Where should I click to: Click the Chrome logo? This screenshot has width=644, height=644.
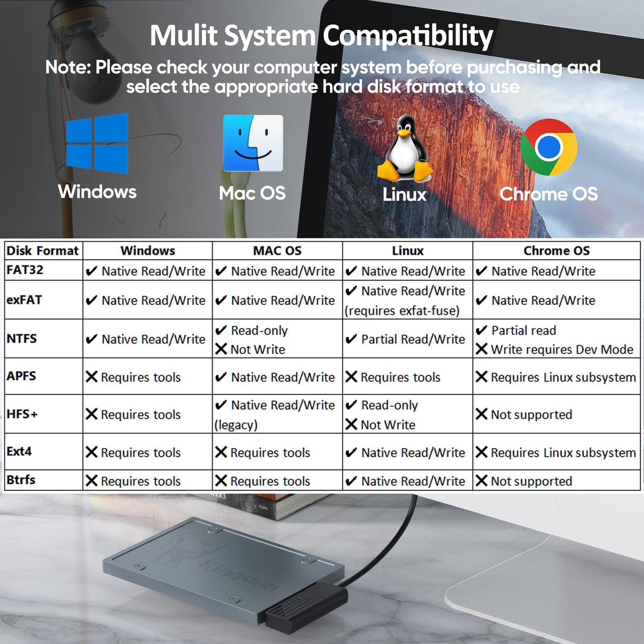[549, 147]
